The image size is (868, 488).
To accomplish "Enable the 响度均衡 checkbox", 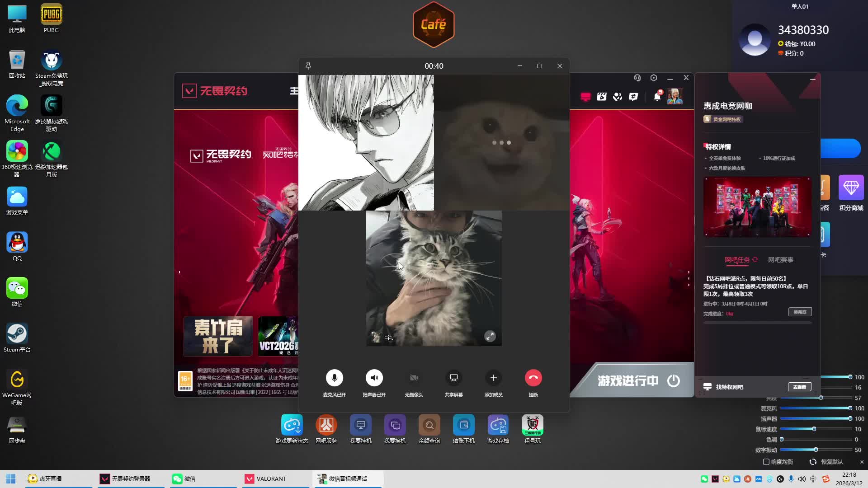I will tap(766, 462).
